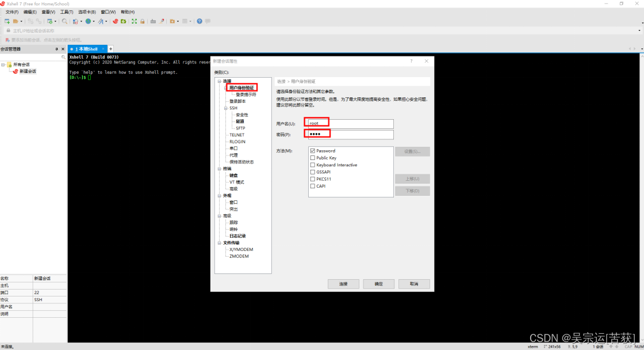The width and height of the screenshot is (644, 350).
Task: Click the globe Encoding icon
Action: pyautogui.click(x=89, y=21)
